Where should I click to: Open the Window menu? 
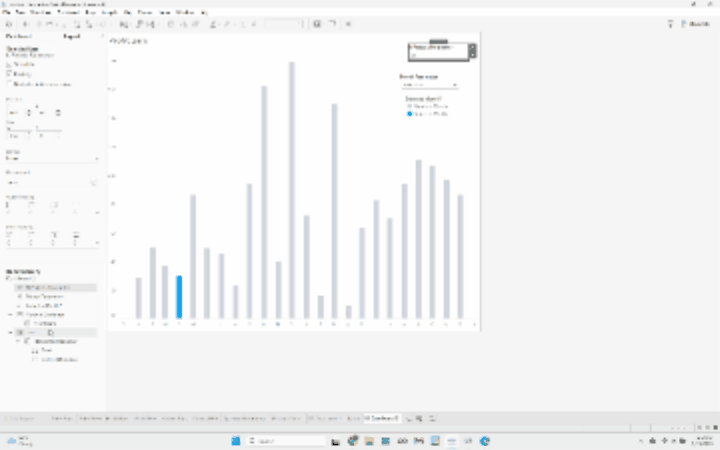(x=185, y=12)
